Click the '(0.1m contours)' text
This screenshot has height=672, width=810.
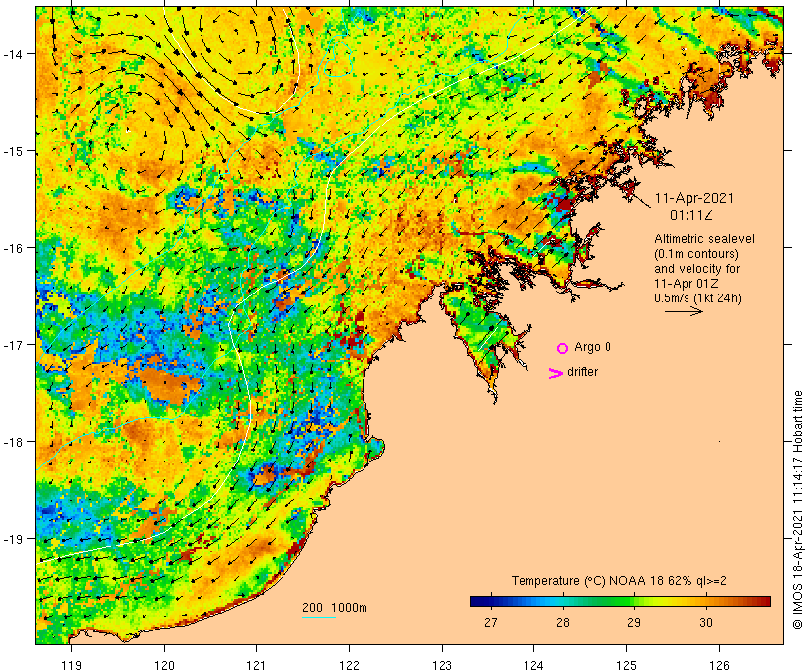[696, 254]
